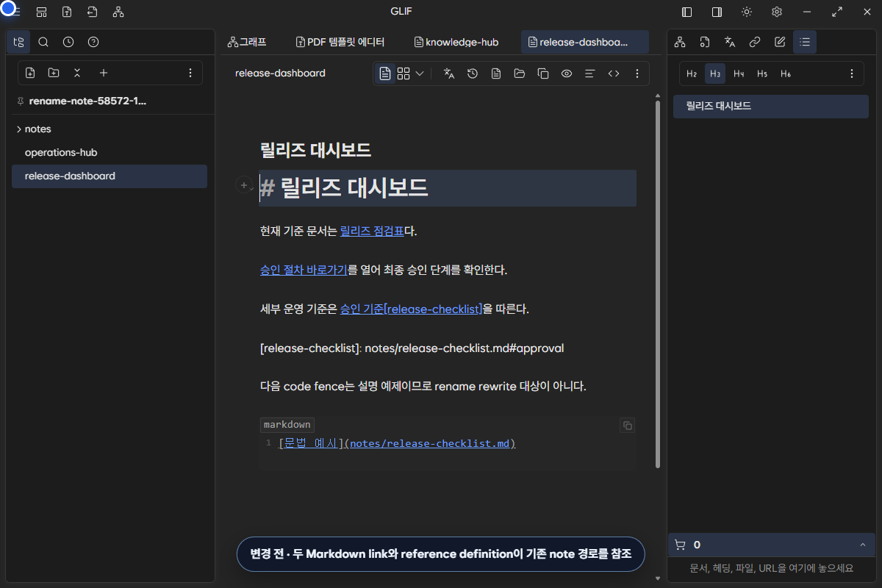Open the graph hierarchy icon in title bar
The image size is (882, 588).
[118, 12]
